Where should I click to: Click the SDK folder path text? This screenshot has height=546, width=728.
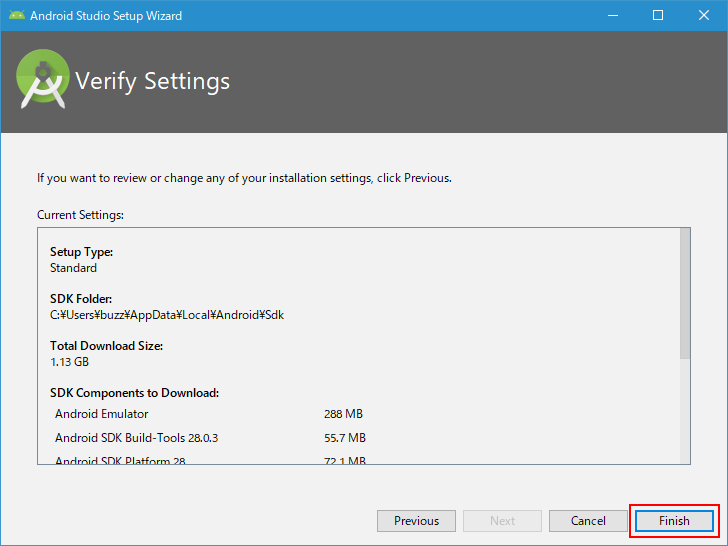point(167,315)
